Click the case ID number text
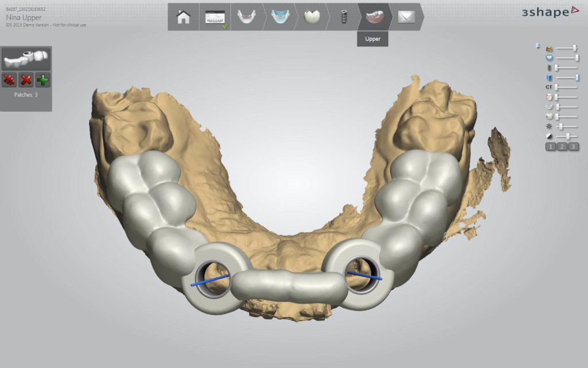 [x=25, y=9]
